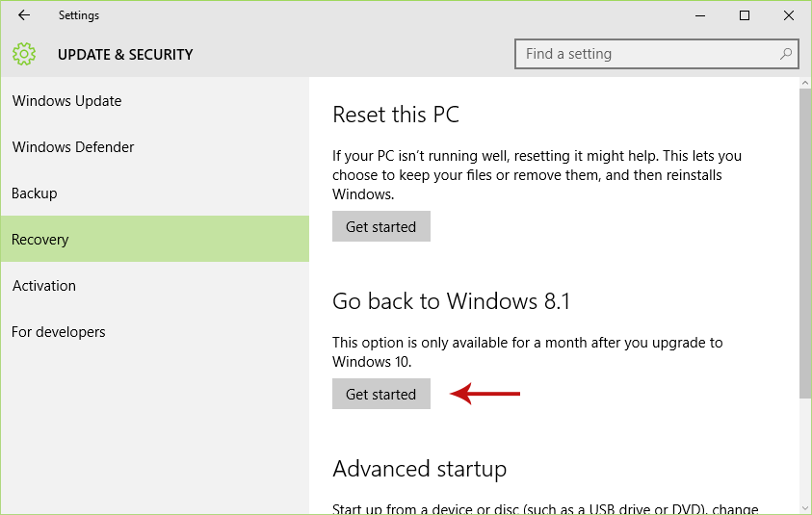Click the UPDATE & SECURITY header title
This screenshot has width=812, height=515.
(125, 54)
